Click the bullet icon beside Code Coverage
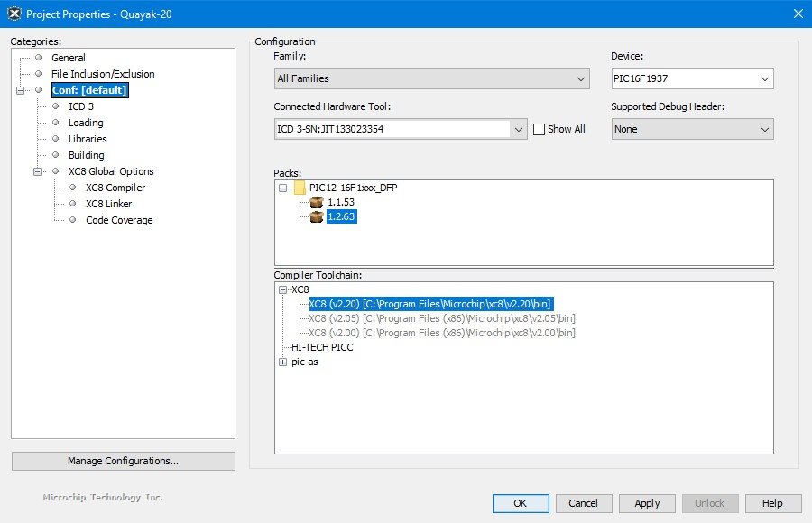Image resolution: width=812 pixels, height=523 pixels. click(x=72, y=220)
